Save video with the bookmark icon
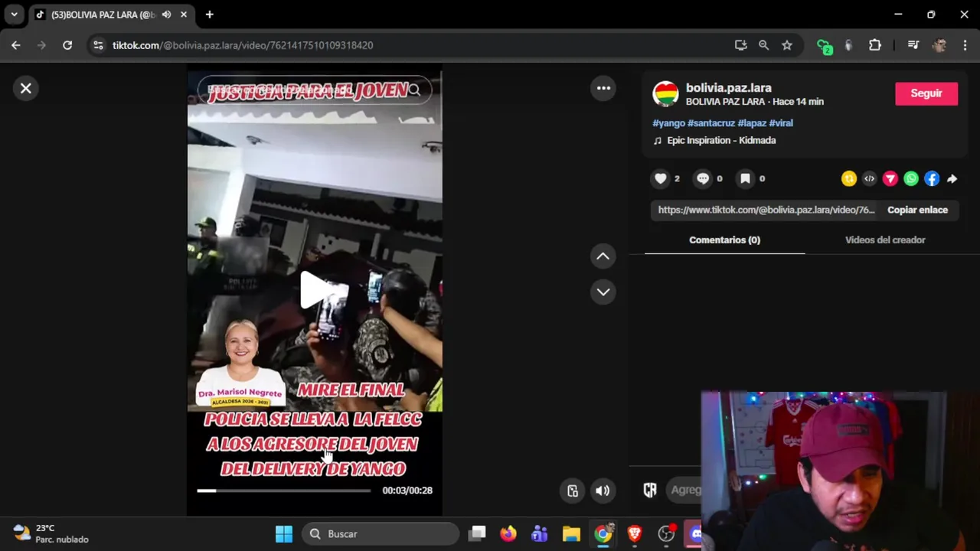 coord(745,178)
